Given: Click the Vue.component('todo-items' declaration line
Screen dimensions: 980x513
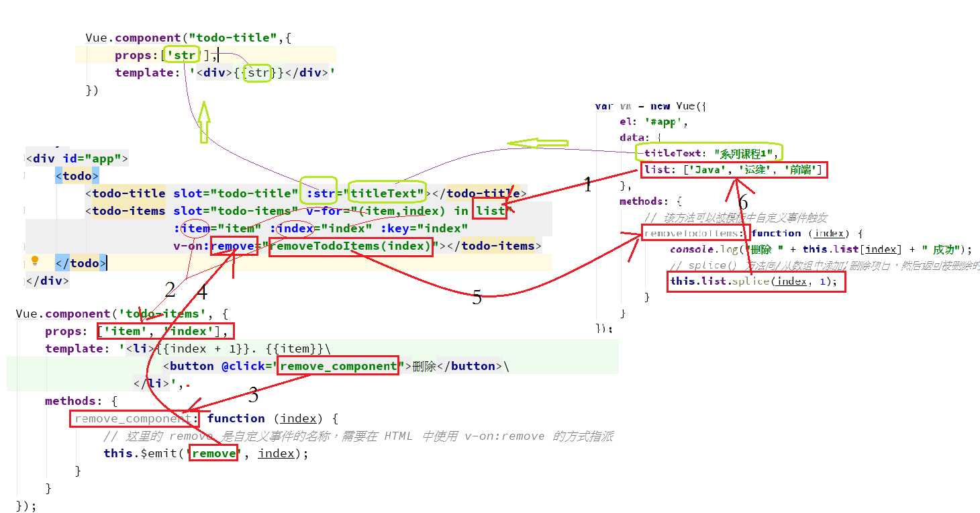Looking at the screenshot, I should (x=122, y=314).
